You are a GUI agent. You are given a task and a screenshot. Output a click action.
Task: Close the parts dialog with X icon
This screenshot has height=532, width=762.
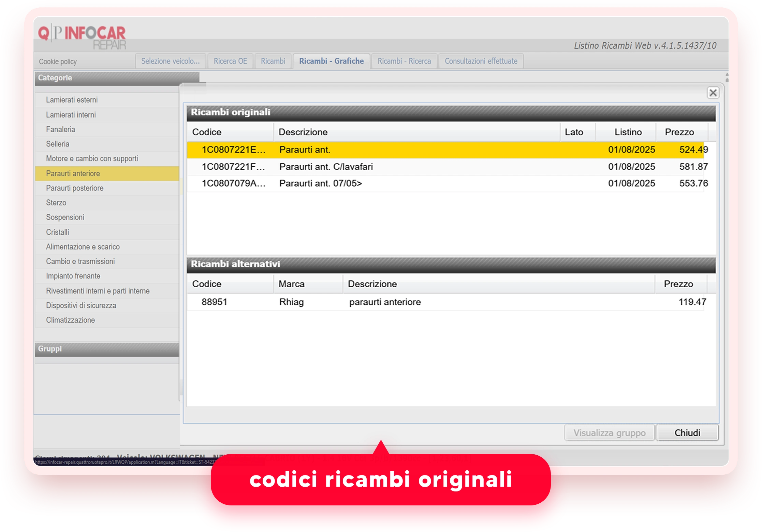[x=713, y=93]
